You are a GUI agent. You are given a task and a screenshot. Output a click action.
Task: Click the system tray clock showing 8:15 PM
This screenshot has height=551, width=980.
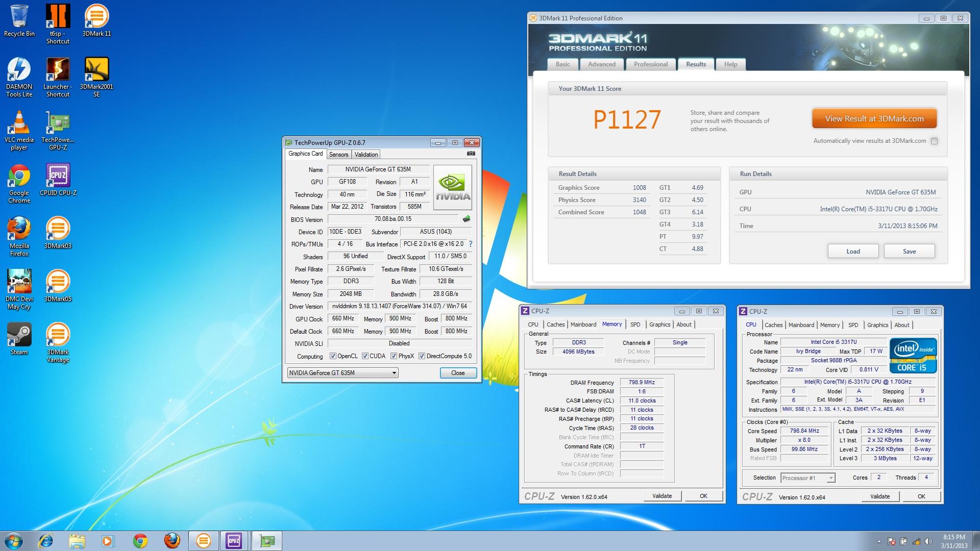954,541
